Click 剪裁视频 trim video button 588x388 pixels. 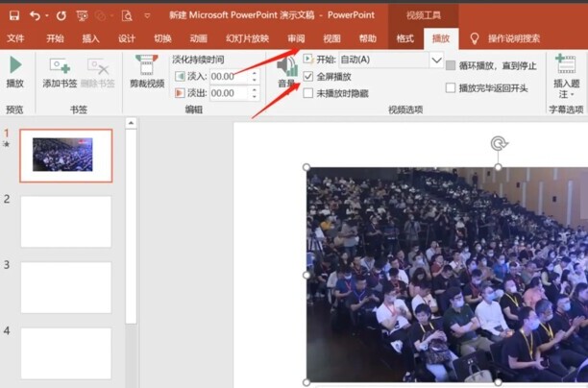pos(147,72)
